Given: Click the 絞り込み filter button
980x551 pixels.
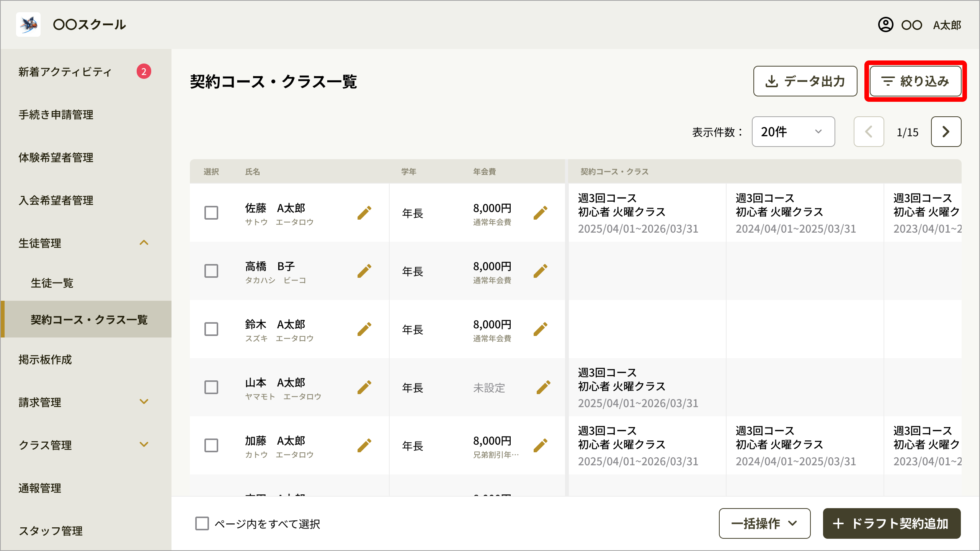Looking at the screenshot, I should (x=915, y=81).
